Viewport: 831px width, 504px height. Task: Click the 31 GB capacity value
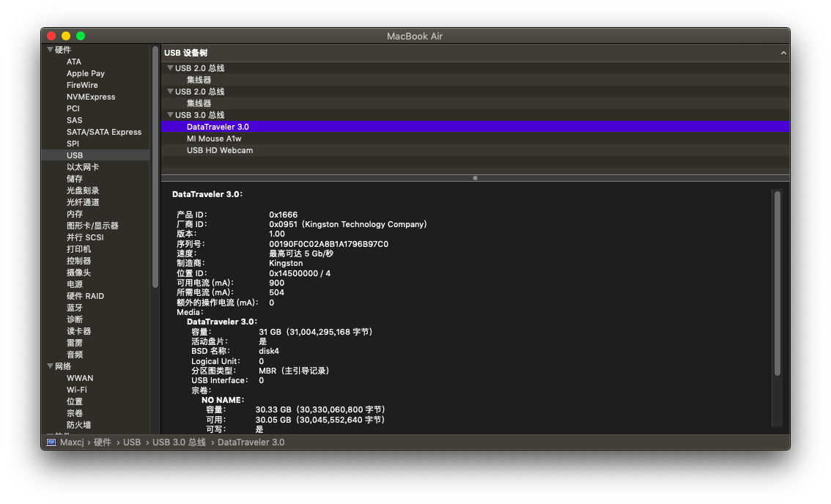[315, 332]
